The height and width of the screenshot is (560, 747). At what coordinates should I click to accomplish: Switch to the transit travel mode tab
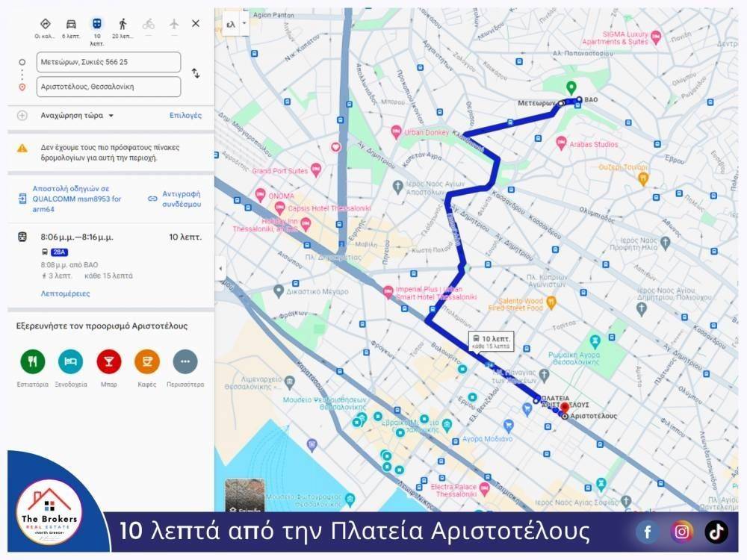[96, 24]
